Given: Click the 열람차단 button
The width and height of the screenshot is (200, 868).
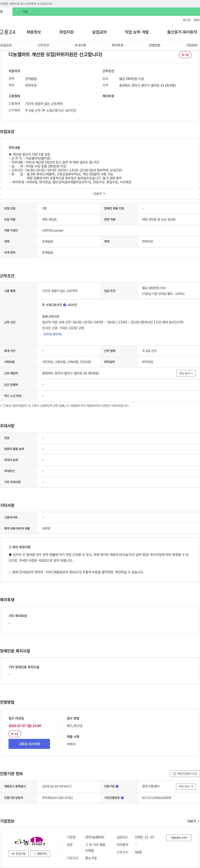Looking at the screenshot, I should point(40,853).
